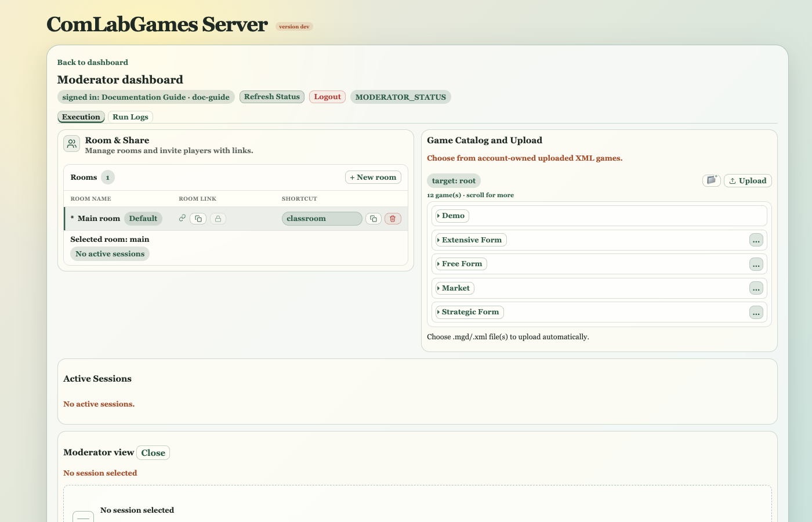Expand the Market folder
The height and width of the screenshot is (522, 812).
(x=455, y=288)
